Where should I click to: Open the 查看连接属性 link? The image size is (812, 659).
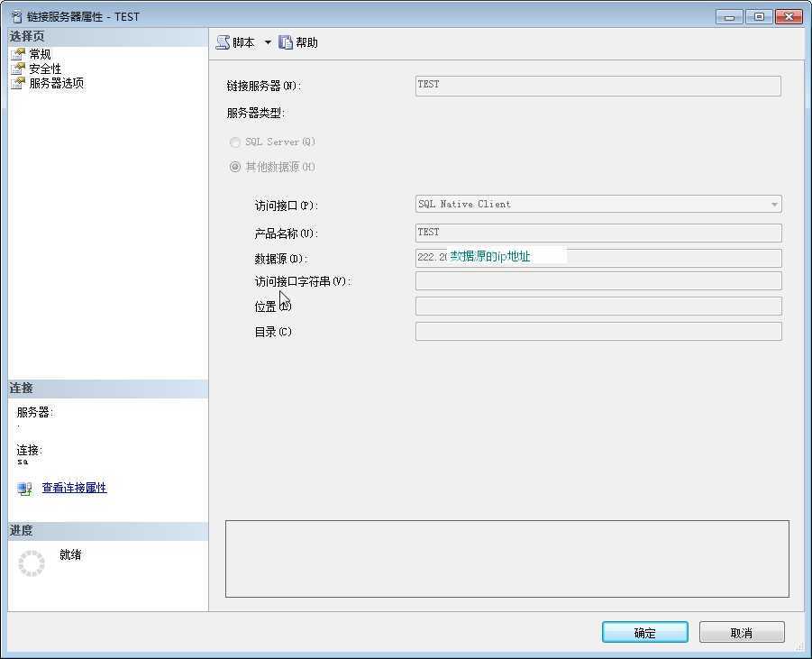coord(74,488)
